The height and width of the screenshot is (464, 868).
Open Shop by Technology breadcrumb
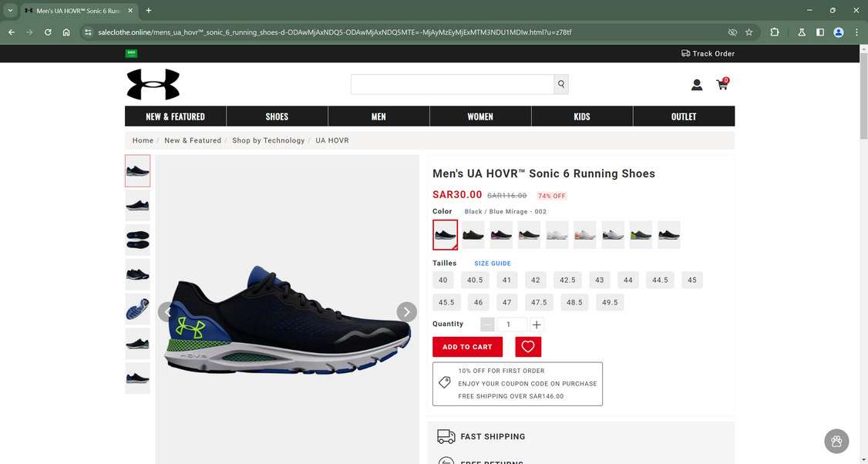click(268, 140)
